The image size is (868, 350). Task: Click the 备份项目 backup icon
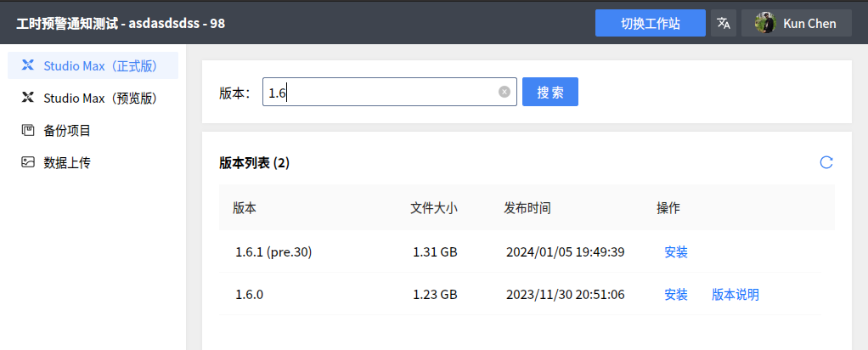(x=28, y=130)
